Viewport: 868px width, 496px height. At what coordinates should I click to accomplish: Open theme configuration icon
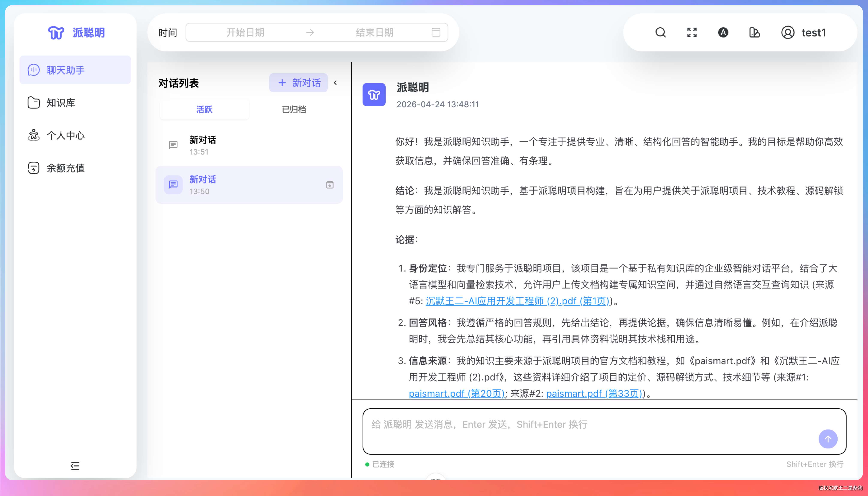754,33
